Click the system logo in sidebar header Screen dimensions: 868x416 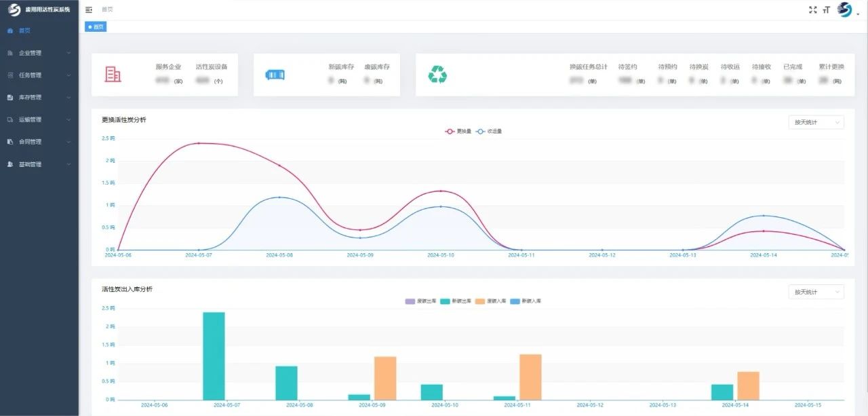pyautogui.click(x=14, y=10)
